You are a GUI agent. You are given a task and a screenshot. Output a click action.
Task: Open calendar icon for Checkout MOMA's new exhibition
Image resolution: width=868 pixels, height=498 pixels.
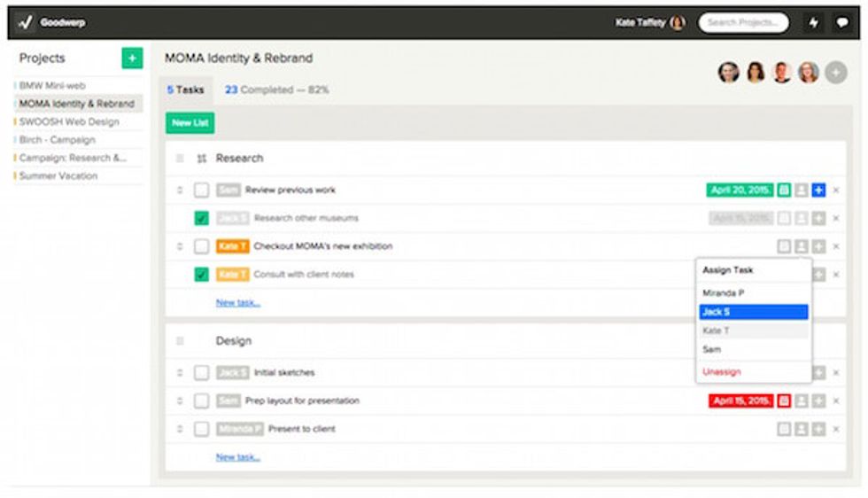(x=784, y=246)
